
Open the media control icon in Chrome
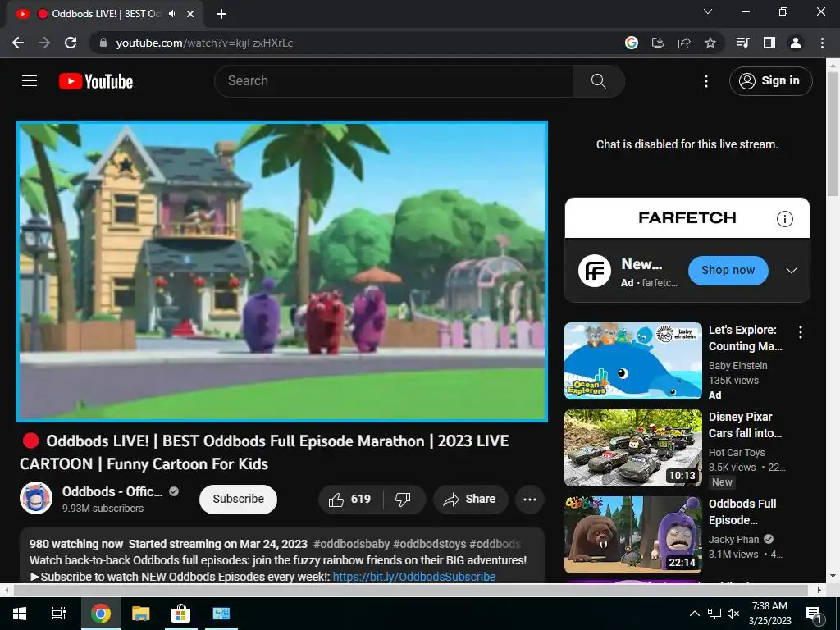coord(743,43)
